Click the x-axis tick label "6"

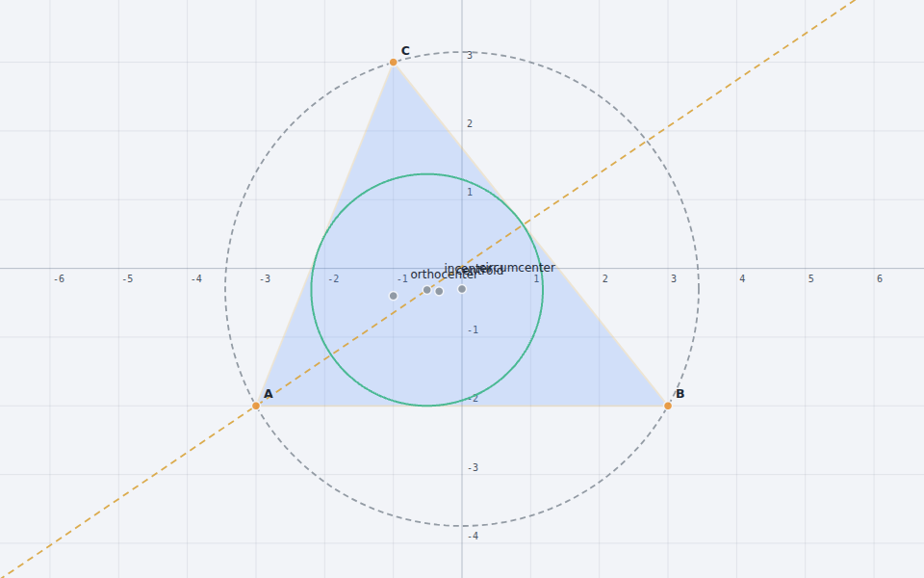(879, 278)
